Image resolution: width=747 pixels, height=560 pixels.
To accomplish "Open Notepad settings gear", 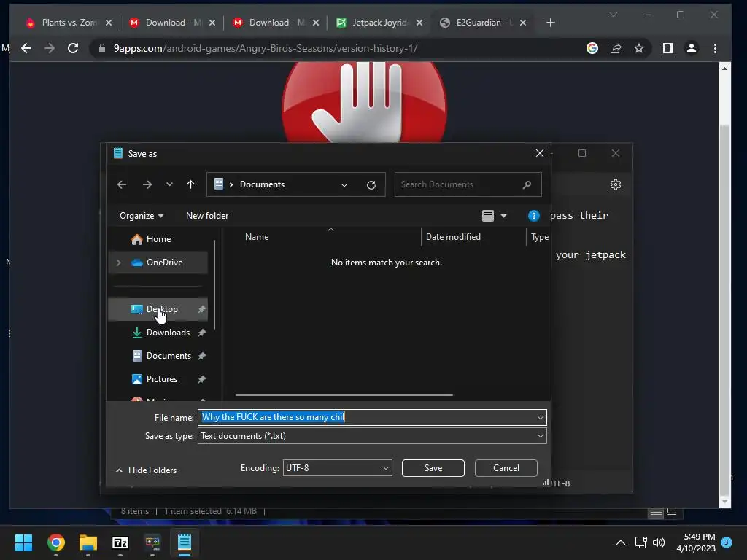I will [x=616, y=184].
